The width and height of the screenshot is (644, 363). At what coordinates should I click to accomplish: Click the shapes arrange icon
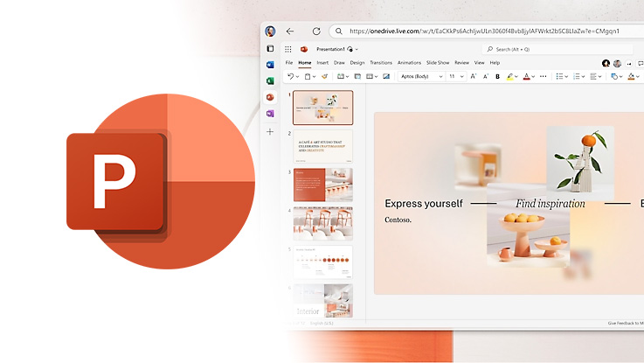tap(614, 76)
